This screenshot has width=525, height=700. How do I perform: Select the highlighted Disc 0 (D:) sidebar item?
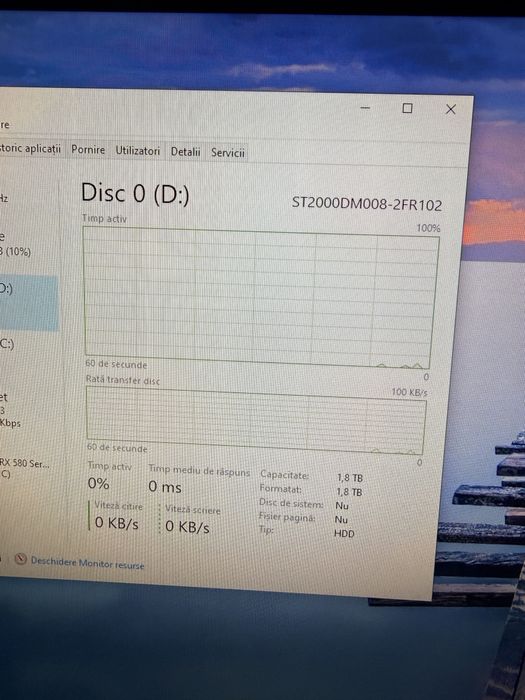coord(29,303)
